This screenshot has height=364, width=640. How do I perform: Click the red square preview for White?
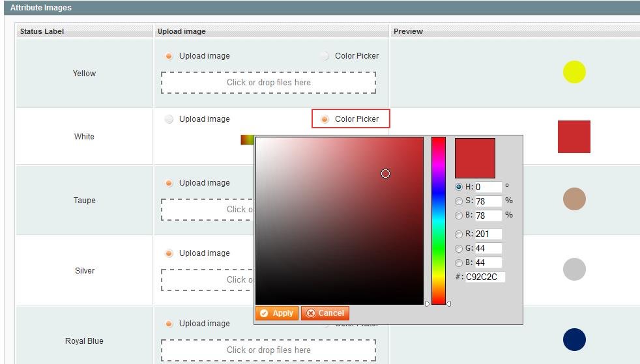pyautogui.click(x=574, y=137)
